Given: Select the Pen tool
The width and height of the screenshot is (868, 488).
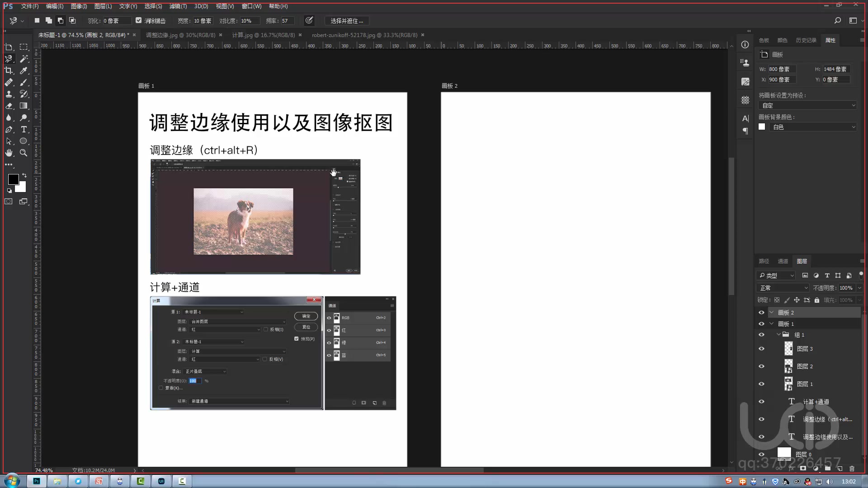Looking at the screenshot, I should click(x=9, y=129).
